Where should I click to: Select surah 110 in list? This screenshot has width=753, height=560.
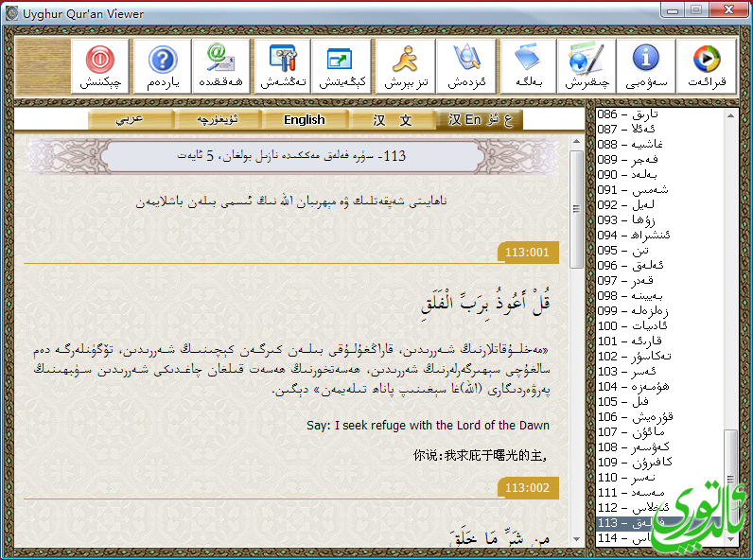click(659, 477)
